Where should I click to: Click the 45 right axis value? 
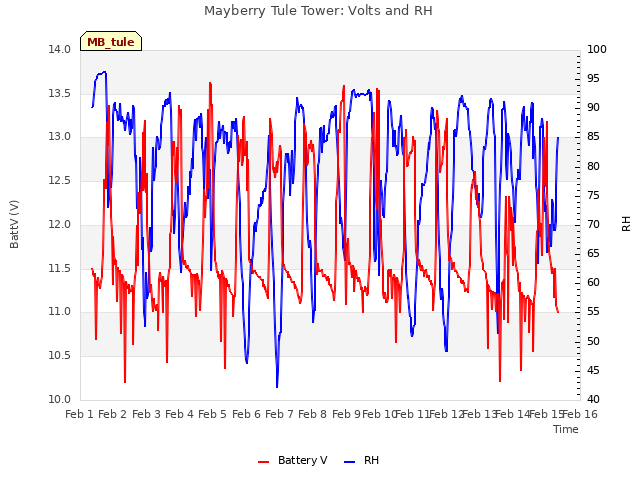(x=593, y=371)
